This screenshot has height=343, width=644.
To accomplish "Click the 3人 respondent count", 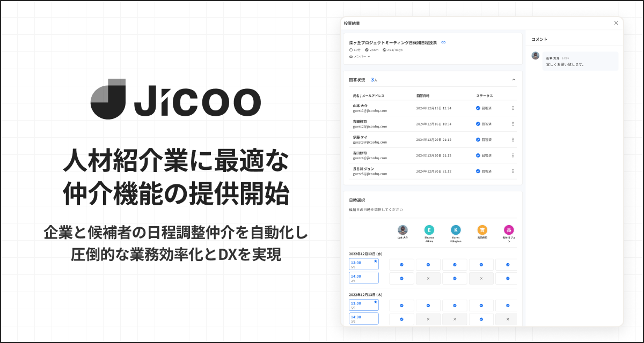I will point(374,80).
